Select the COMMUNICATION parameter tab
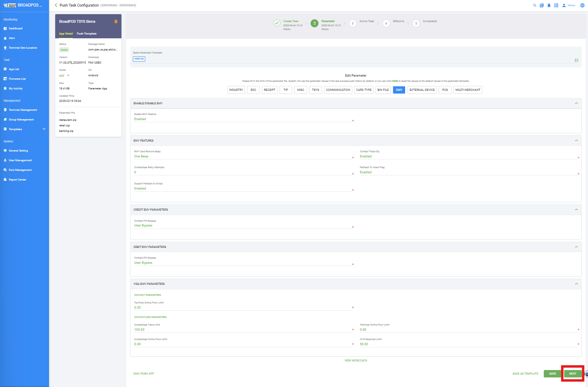 (338, 90)
